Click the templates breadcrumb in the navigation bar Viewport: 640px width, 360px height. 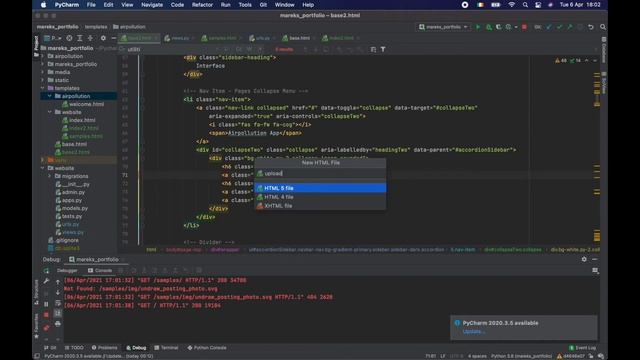[96, 27]
